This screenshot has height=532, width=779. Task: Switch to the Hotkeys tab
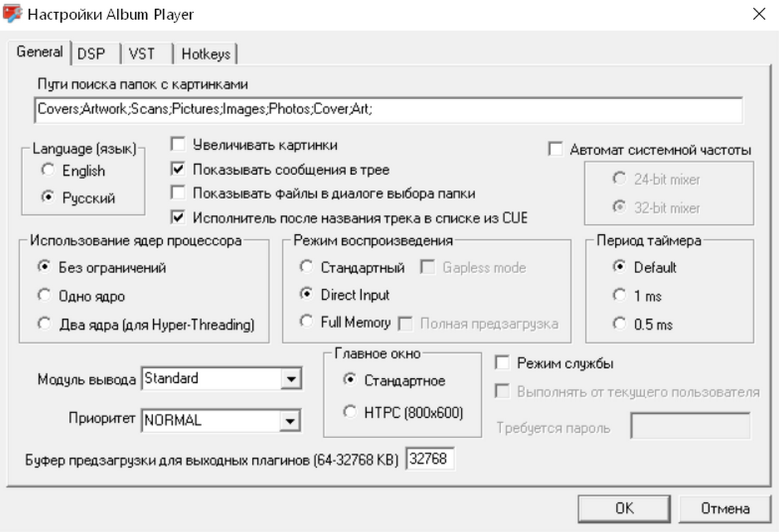pos(205,54)
